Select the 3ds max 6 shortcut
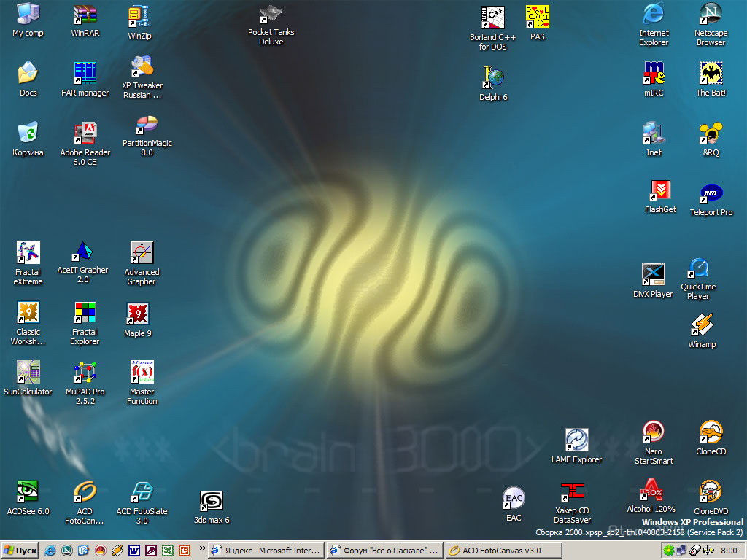 (212, 501)
